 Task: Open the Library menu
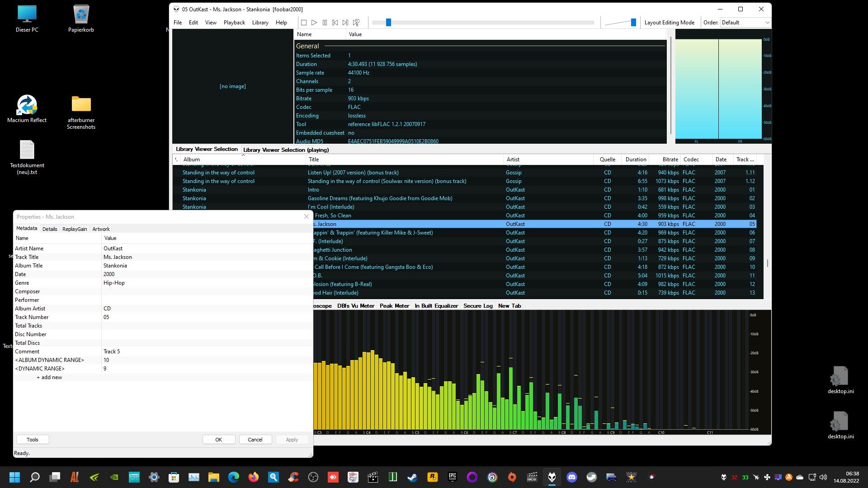[260, 23]
